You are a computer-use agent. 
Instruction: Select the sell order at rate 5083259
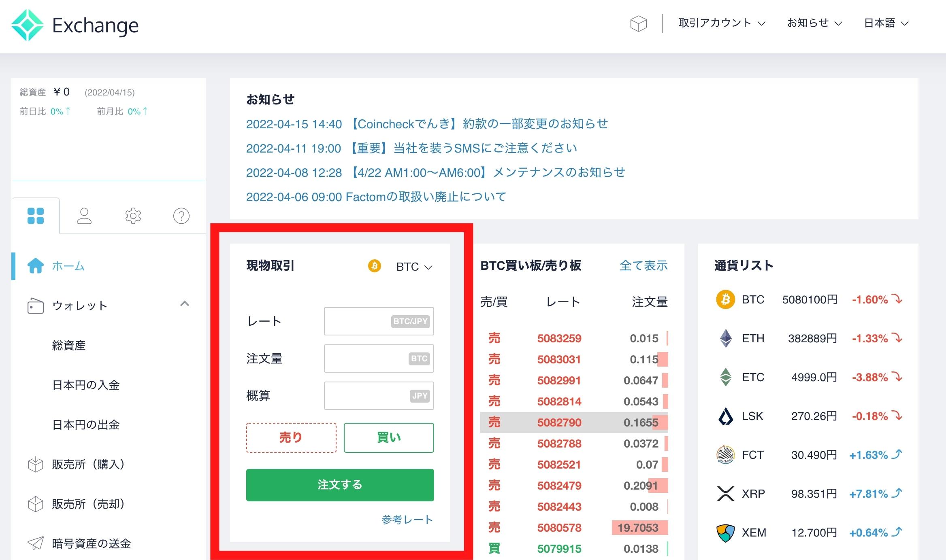tap(574, 338)
